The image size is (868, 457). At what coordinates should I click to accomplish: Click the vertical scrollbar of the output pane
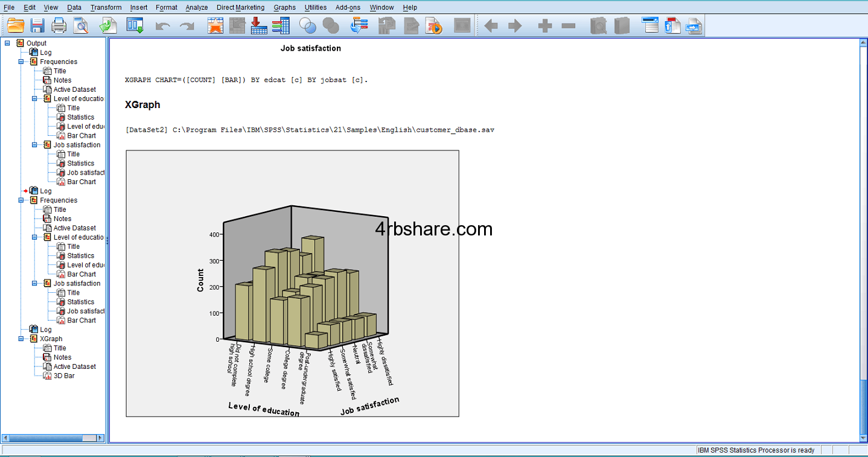point(863,240)
